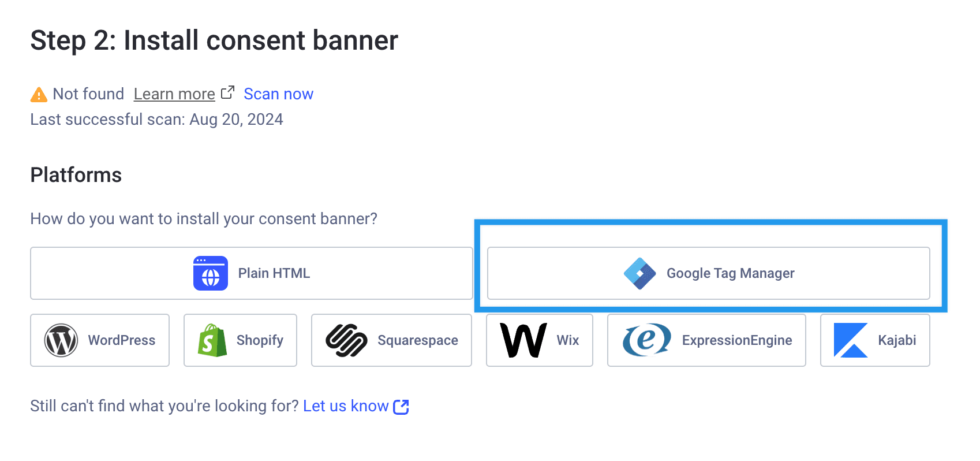980x461 pixels.
Task: Click the WordPress circular W logo
Action: tap(61, 340)
